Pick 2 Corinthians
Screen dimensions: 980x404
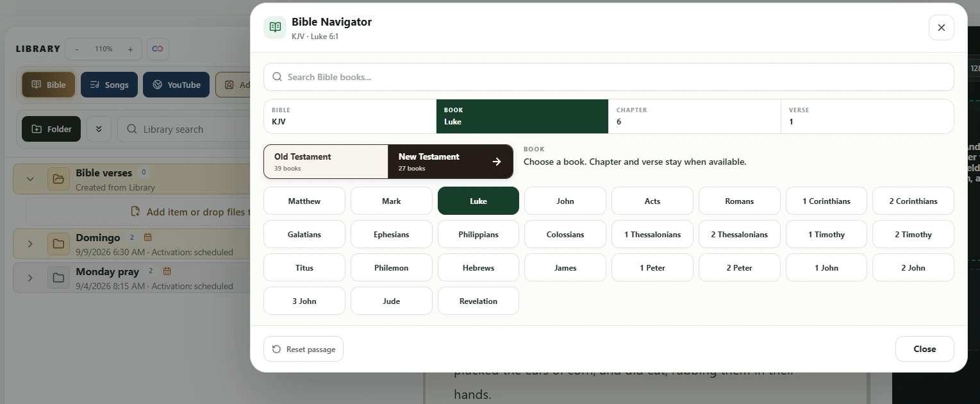[913, 201]
